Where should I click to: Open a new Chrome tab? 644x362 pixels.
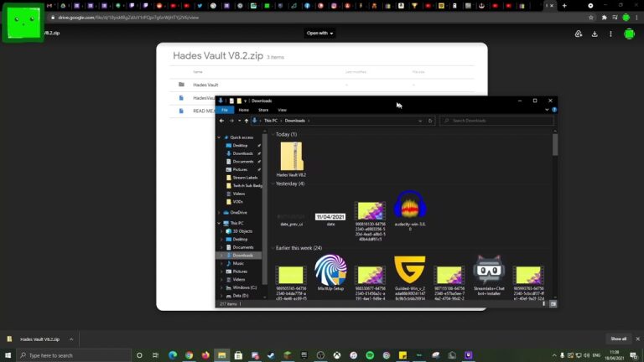564,6
